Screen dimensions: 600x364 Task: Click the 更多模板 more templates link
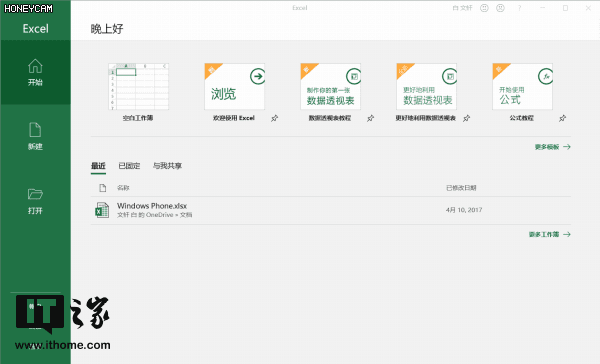(553, 147)
